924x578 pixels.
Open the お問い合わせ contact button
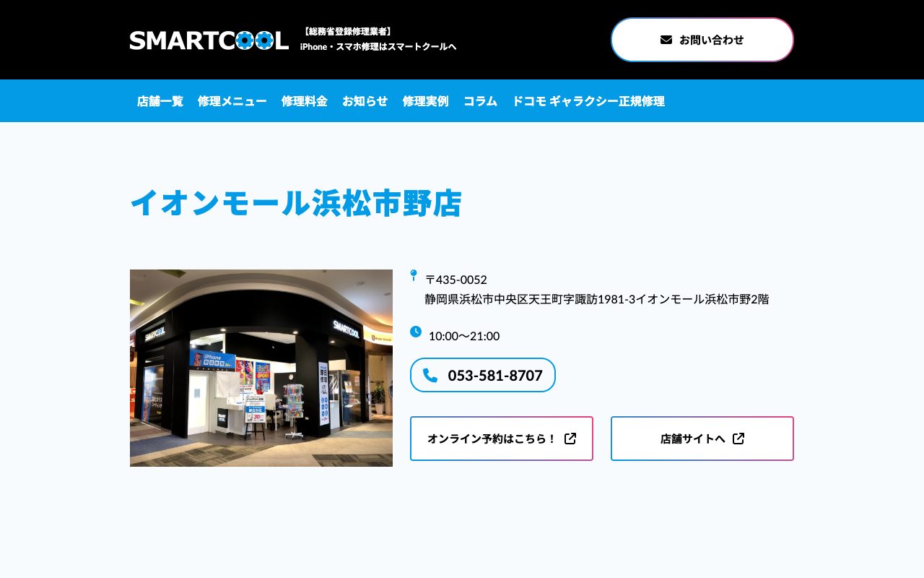[702, 40]
